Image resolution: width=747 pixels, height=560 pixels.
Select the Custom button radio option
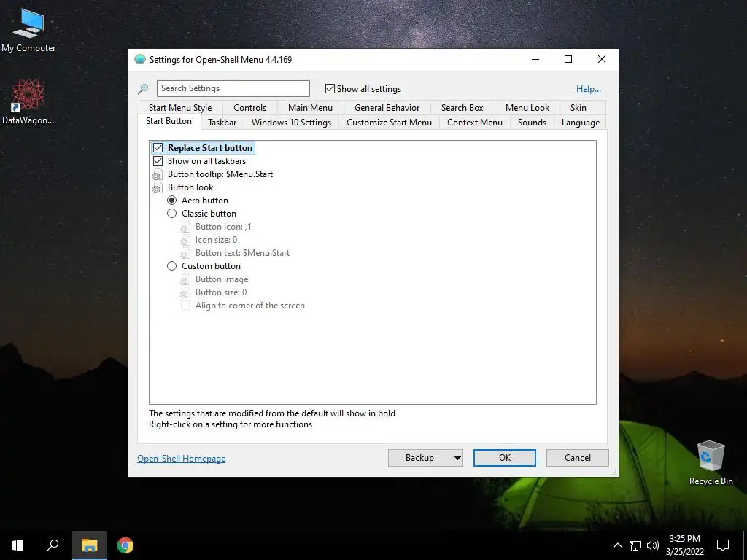pos(171,266)
